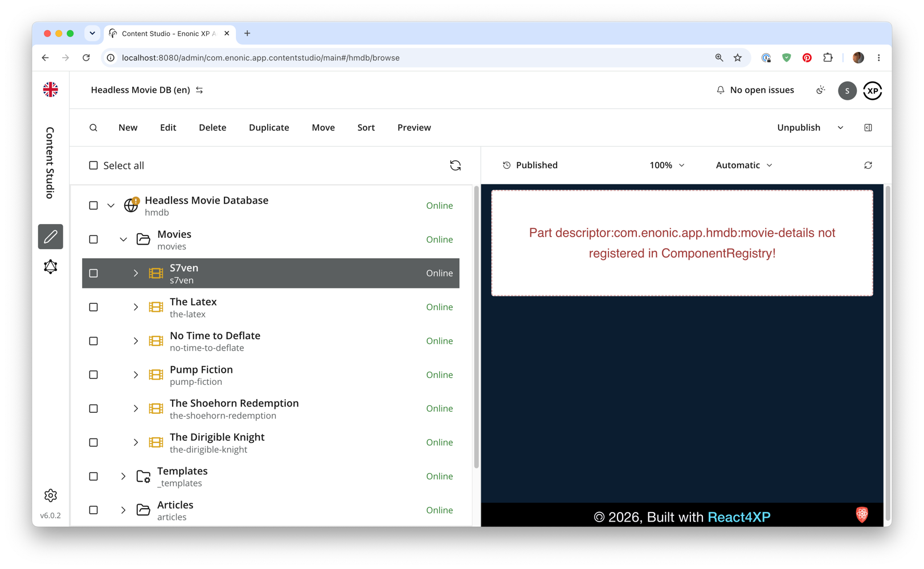
Task: Click the Templates folder gear icon
Action: pos(143,476)
